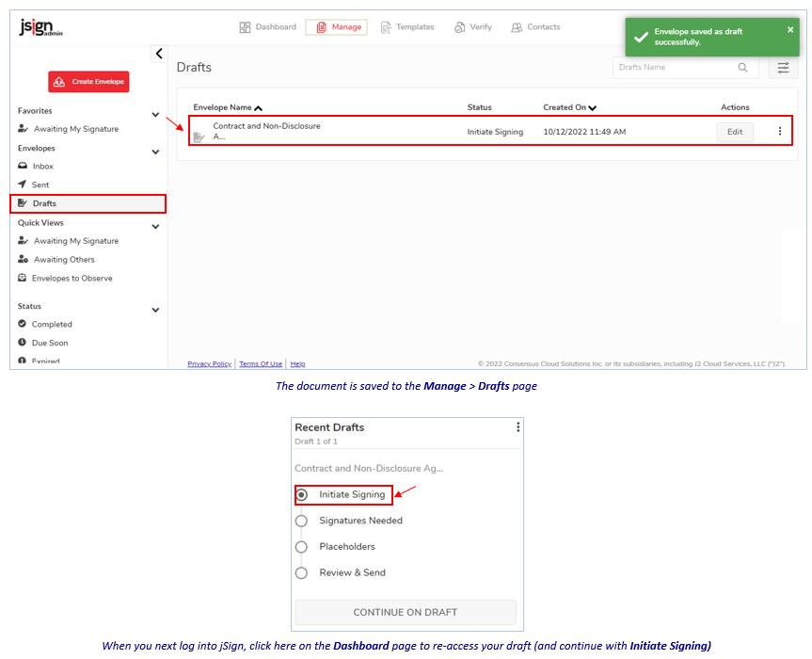The height and width of the screenshot is (659, 812).
Task: Collapse the Quick Views section
Action: (x=155, y=226)
